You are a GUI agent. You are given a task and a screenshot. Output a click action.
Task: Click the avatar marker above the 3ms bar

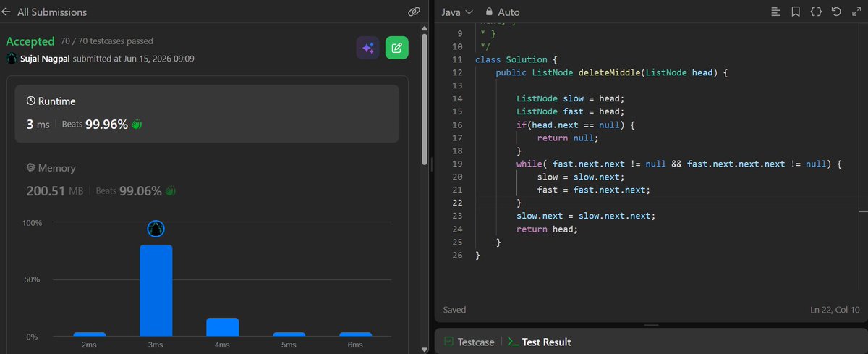(x=156, y=229)
